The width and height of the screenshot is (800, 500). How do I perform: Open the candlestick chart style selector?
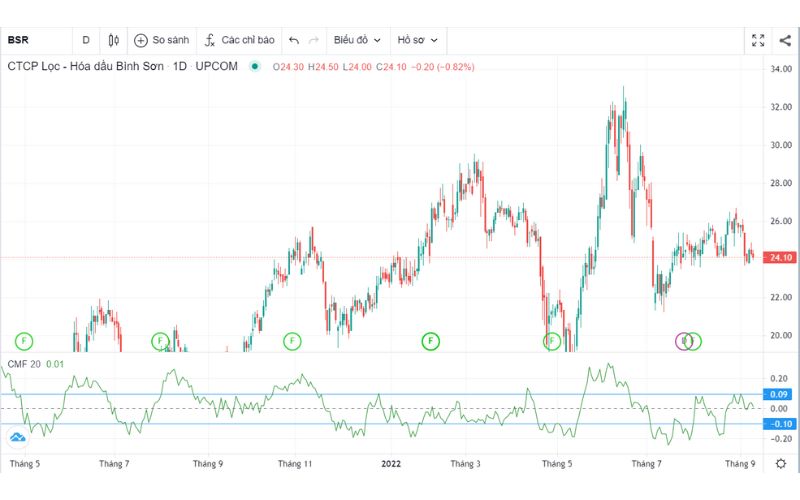(114, 40)
